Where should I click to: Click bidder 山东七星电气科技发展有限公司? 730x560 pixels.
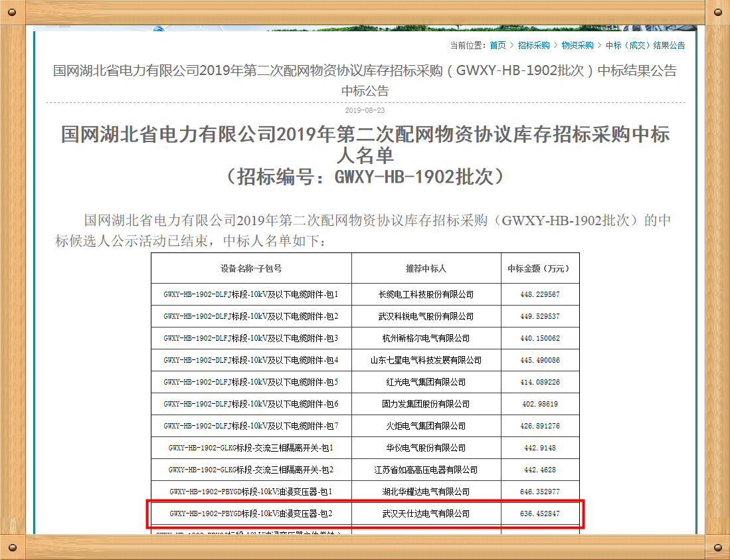(x=426, y=360)
